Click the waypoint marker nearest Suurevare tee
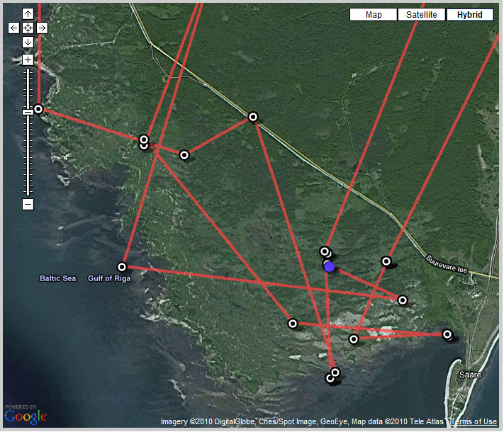Viewport: 504px width, 432px height. click(x=386, y=261)
